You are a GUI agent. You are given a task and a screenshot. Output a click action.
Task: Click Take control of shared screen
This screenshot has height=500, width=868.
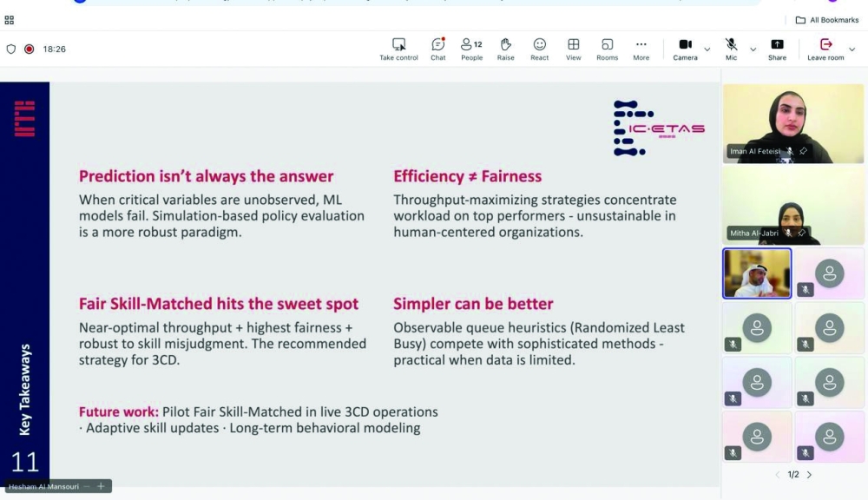pyautogui.click(x=398, y=49)
